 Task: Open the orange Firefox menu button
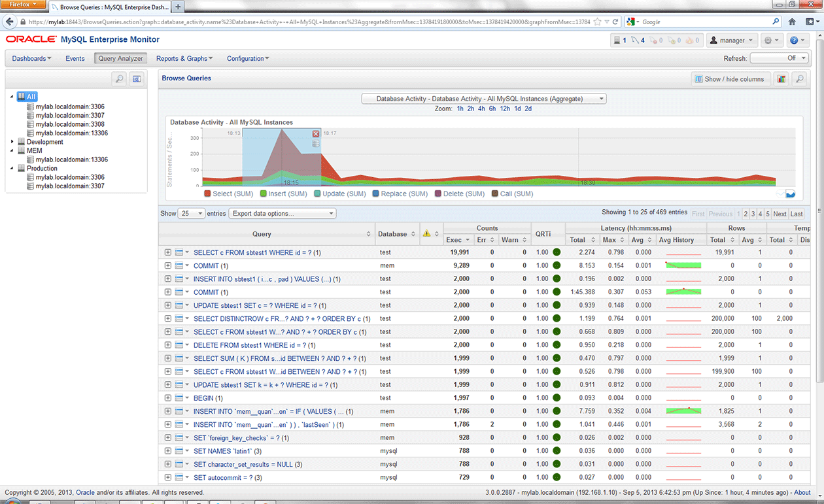(x=24, y=5)
